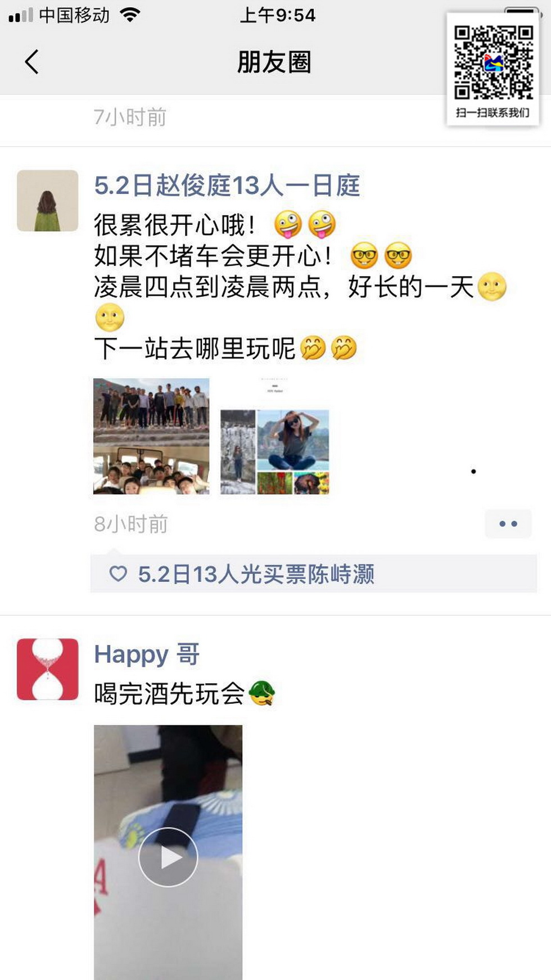Tap the caption 喝完酒先玩会
The width and height of the screenshot is (551, 980).
[x=169, y=693]
